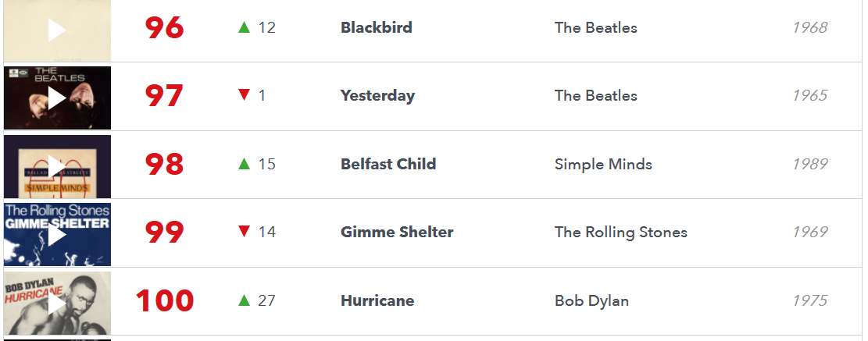868x341 pixels.
Task: Click the green up arrow beside 15
Action: (244, 164)
